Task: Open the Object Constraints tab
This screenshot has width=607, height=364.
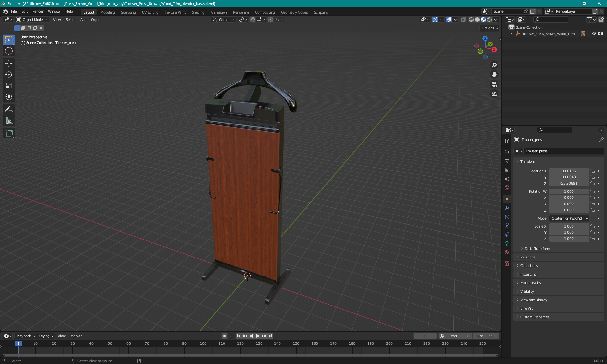Action: 507,234
